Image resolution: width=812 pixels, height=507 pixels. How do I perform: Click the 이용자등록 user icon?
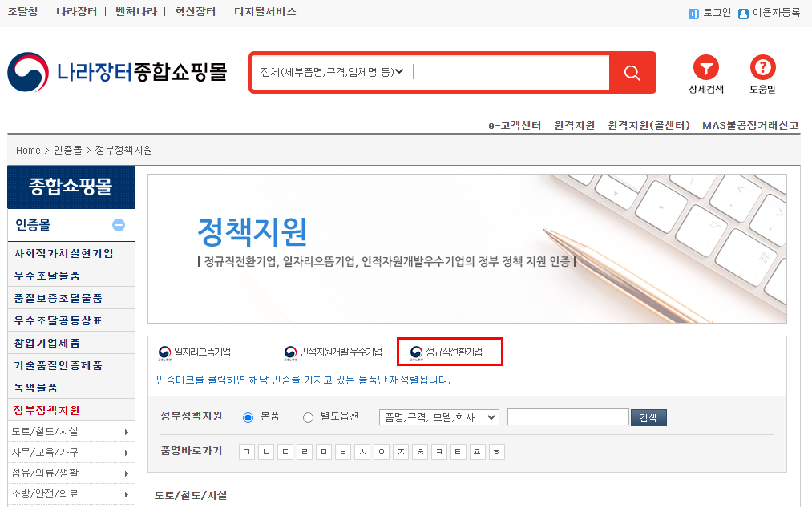click(x=743, y=14)
